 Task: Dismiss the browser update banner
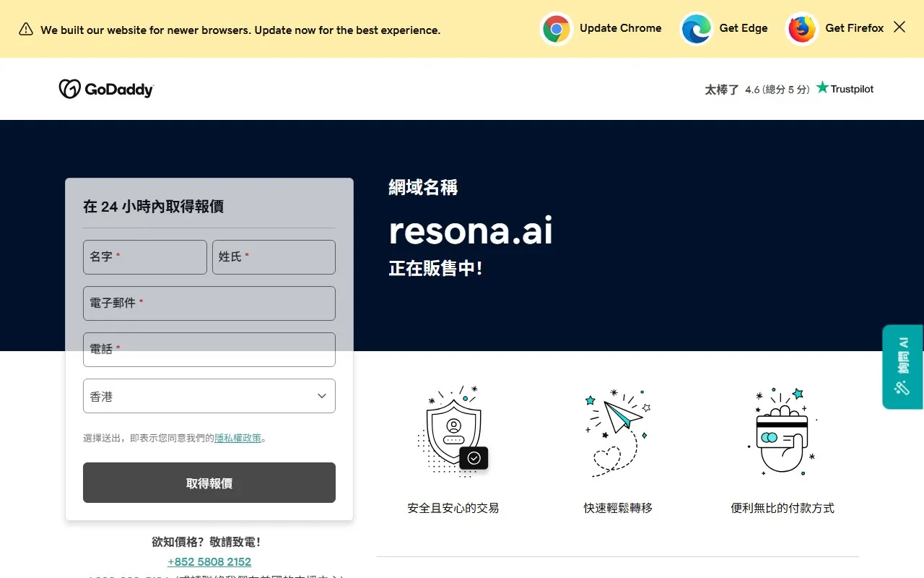point(899,26)
